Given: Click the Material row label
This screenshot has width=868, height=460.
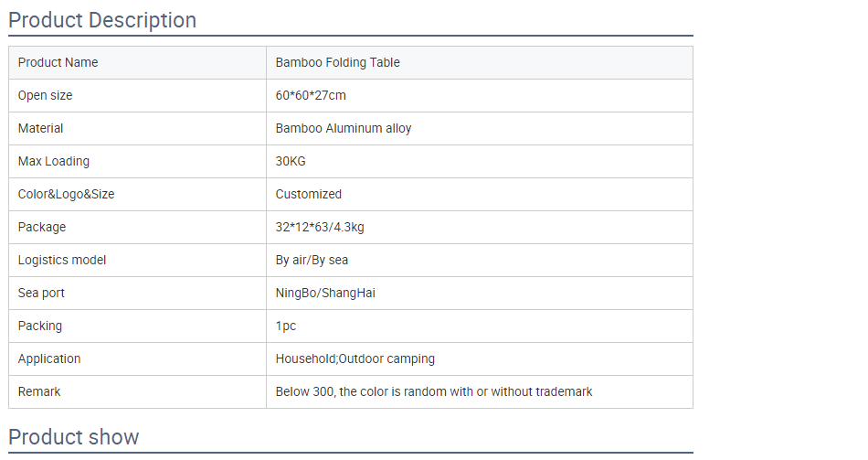Looking at the screenshot, I should point(40,129).
